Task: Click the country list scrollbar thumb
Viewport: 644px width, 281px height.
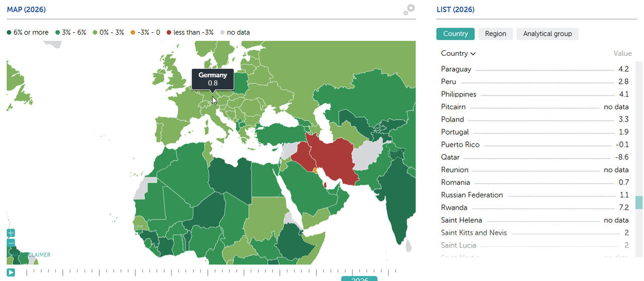Action: pyautogui.click(x=639, y=203)
